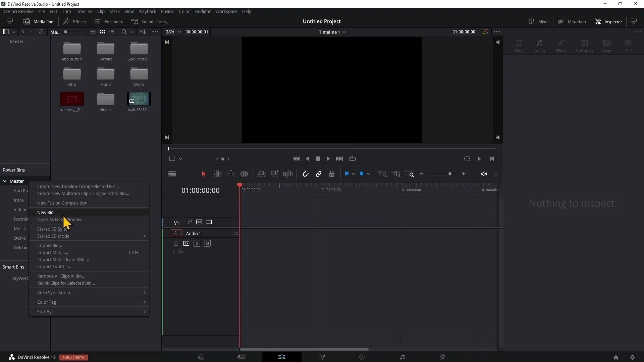This screenshot has height=362, width=644.
Task: Open the Mixer panel
Action: 539,22
